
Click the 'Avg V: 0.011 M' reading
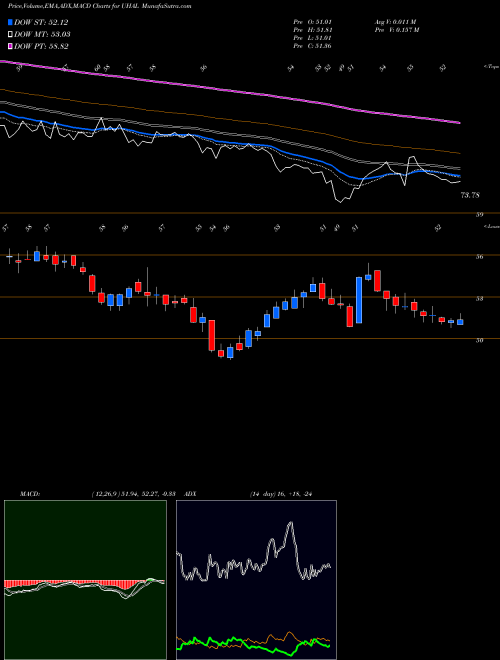pos(396,22)
